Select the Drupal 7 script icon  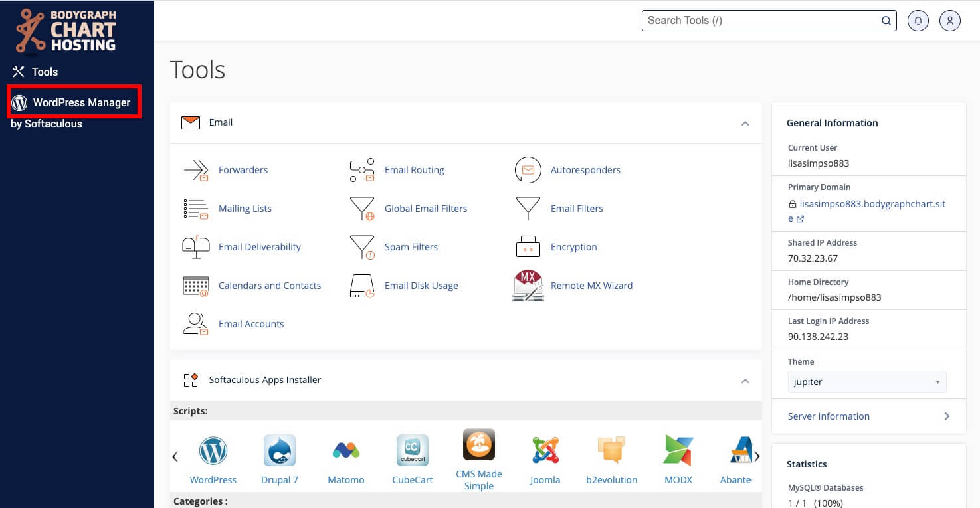coord(280,452)
